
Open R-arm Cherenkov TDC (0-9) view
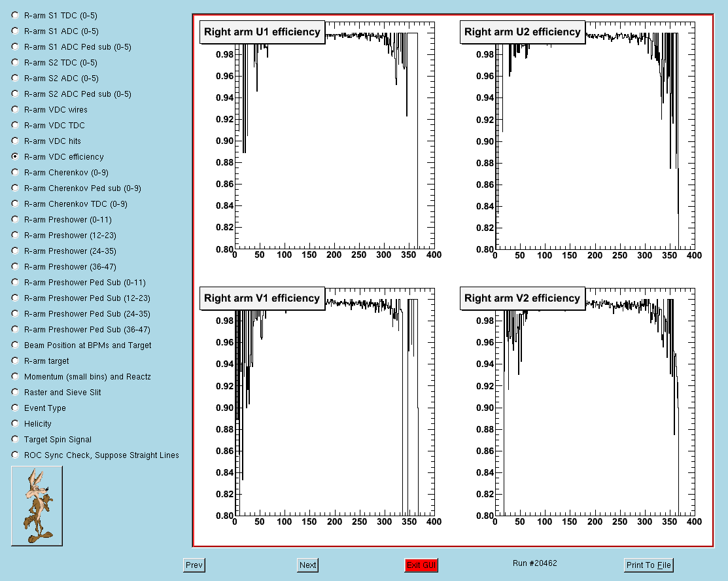point(15,204)
